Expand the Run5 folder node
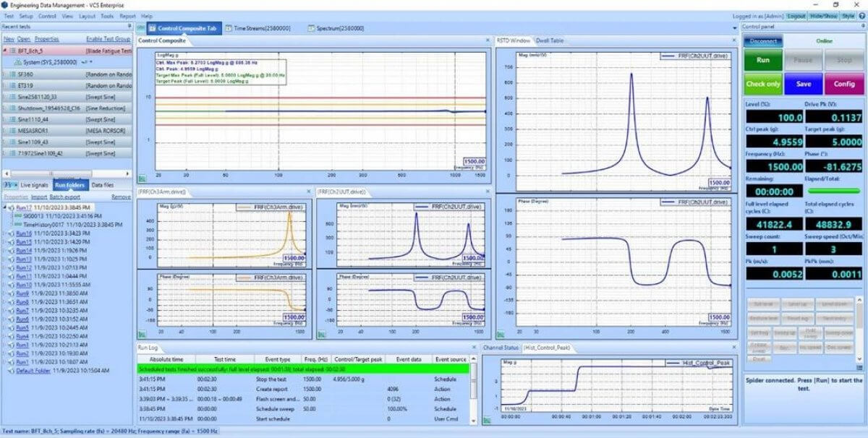Viewport: 868px width, 438px height. [x=5, y=327]
